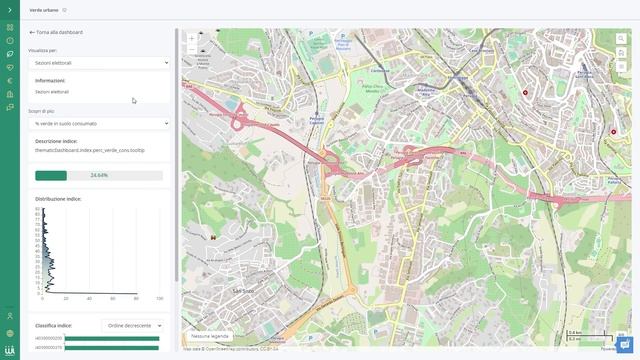Click the first ranking bar
This screenshot has height=360, width=640.
112,338
